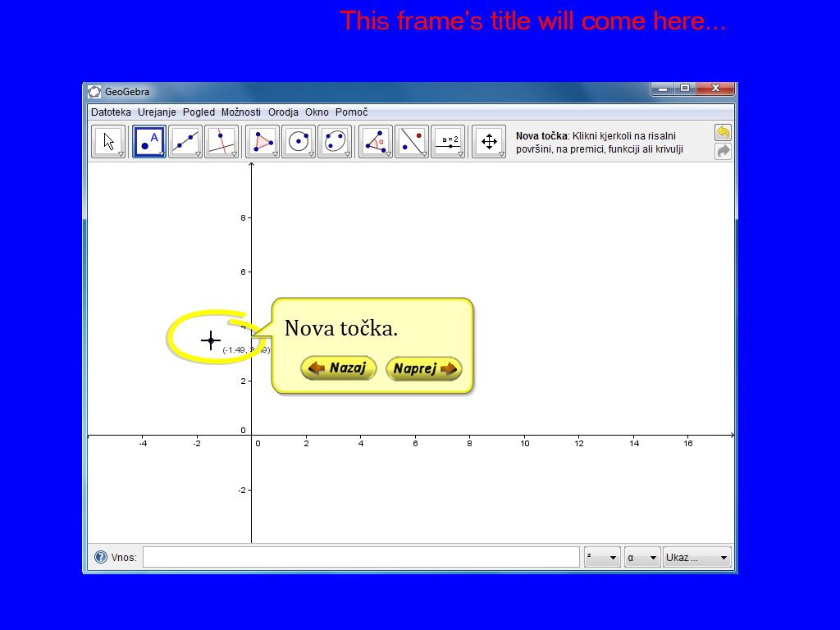Open the Pomoč menu
Viewport: 840px width, 630px height.
352,112
